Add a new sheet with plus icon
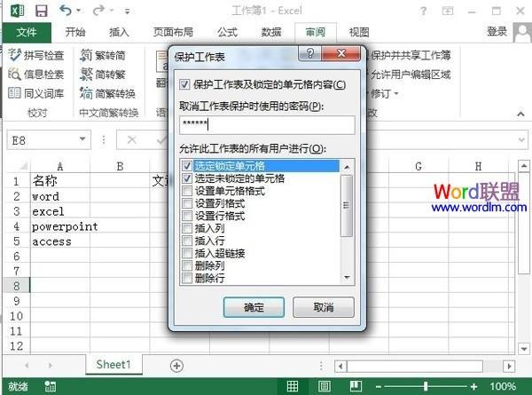 pyautogui.click(x=176, y=366)
